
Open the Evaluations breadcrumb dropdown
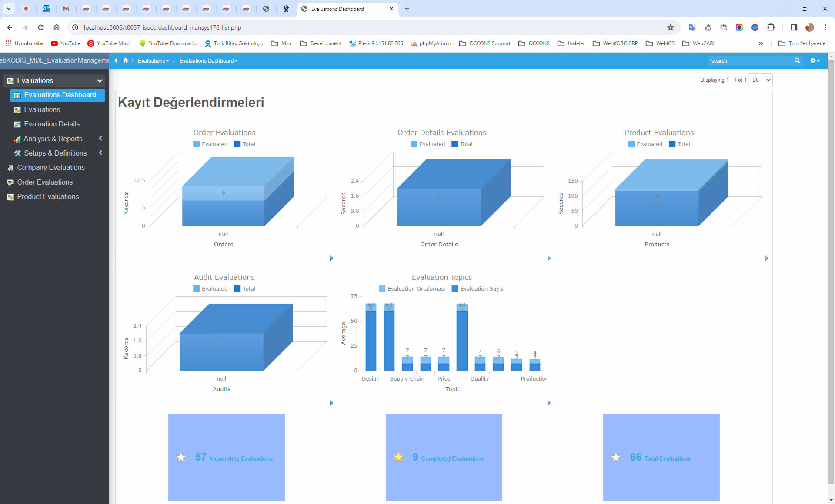(154, 61)
